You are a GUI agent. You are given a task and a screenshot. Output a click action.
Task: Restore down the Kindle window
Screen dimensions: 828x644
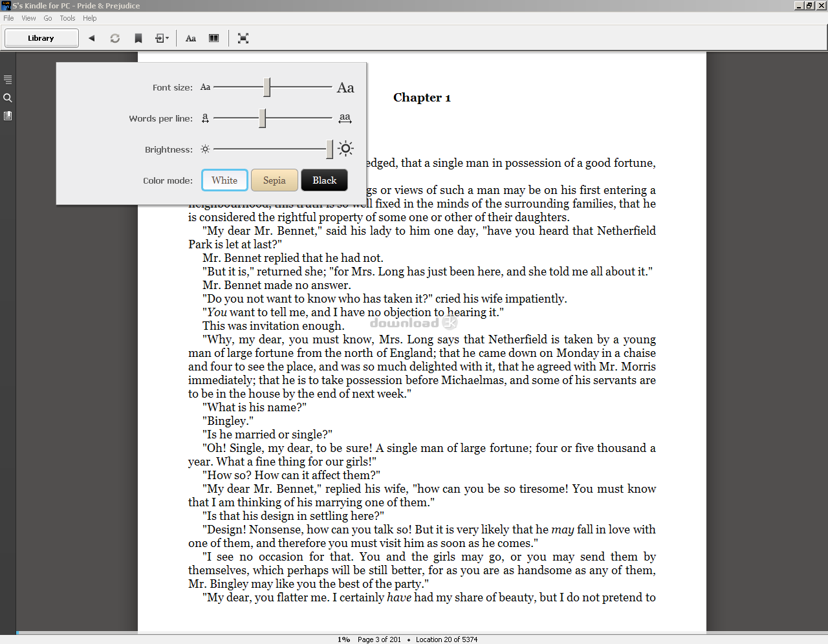pyautogui.click(x=809, y=6)
